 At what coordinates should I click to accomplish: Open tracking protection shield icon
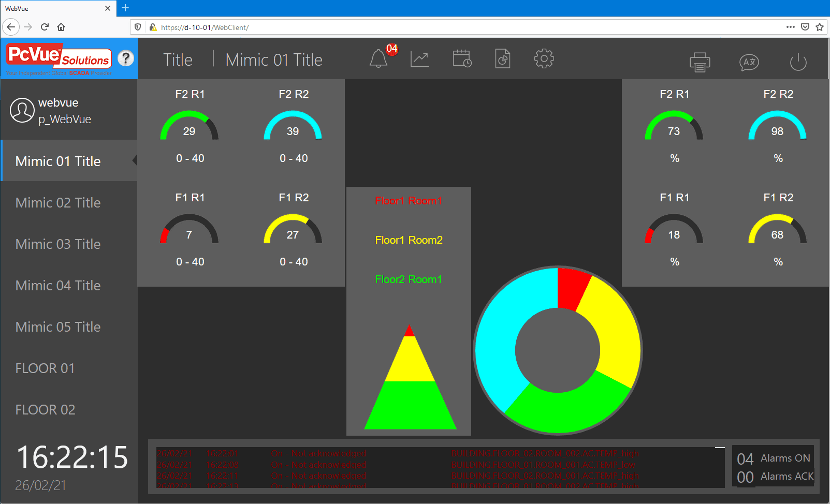[x=138, y=27]
